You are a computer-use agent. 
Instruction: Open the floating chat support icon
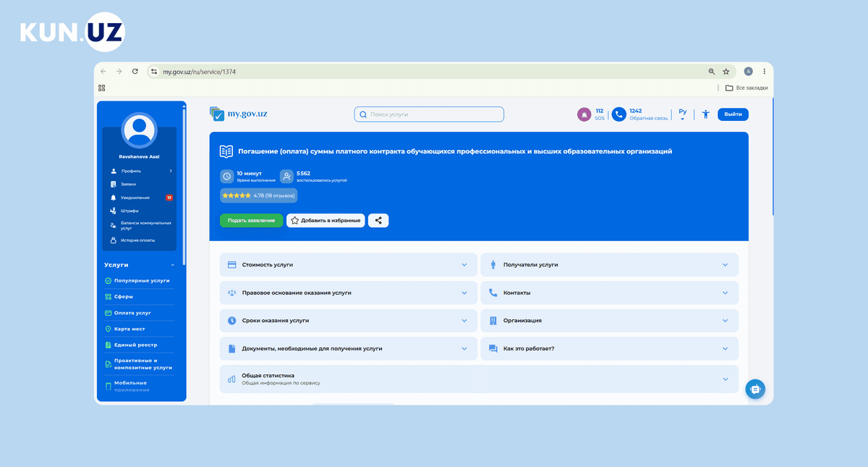755,389
